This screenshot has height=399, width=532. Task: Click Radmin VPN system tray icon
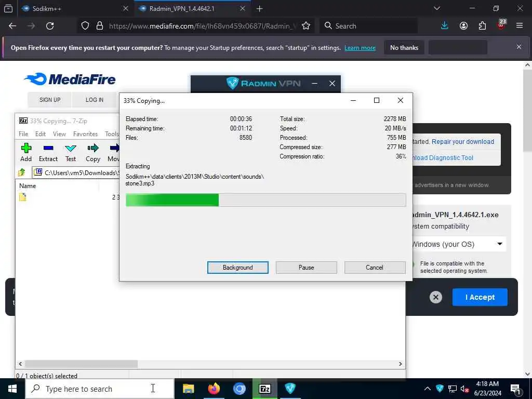tap(440, 389)
